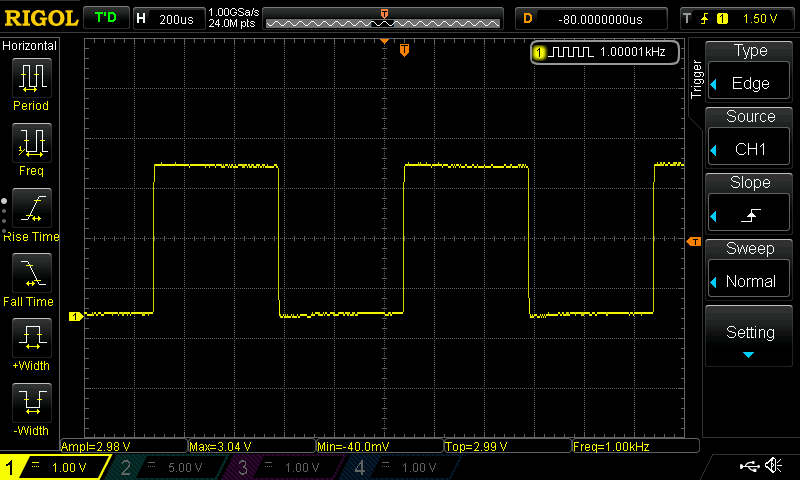
Task: Expand the Sweep Normal selector
Action: click(x=750, y=269)
